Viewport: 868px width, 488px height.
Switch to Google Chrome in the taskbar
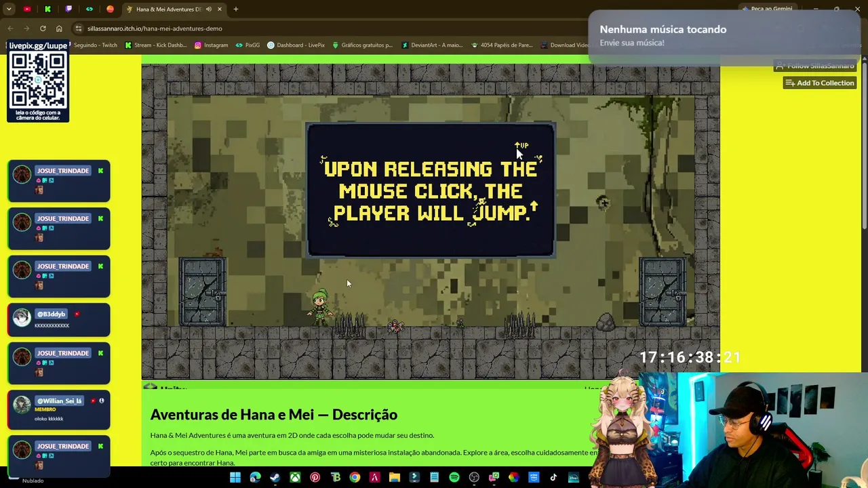click(x=355, y=478)
